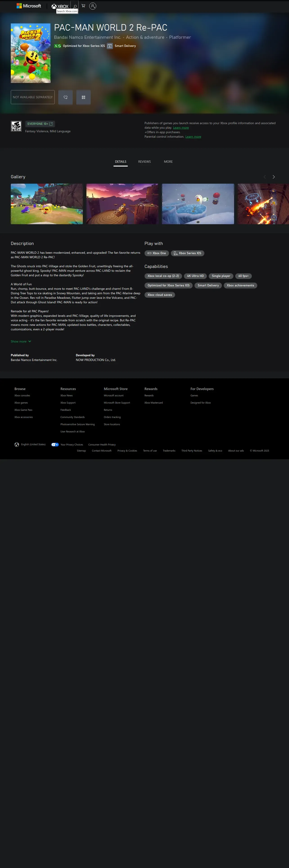Open Privacy & Cookies footer link

[127, 451]
